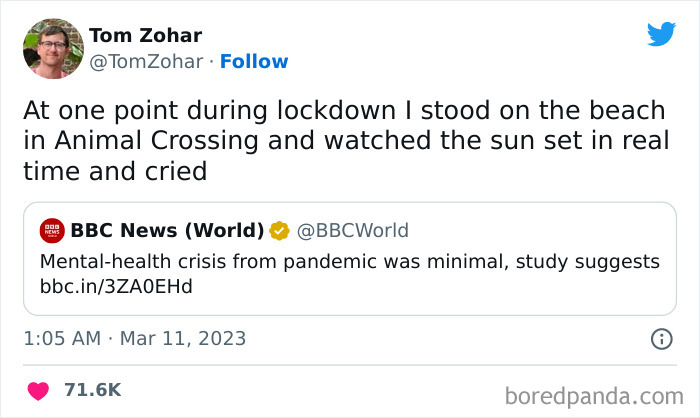Open the quoted tweet's mental-health headline text
The height and width of the screenshot is (418, 700).
(x=350, y=261)
